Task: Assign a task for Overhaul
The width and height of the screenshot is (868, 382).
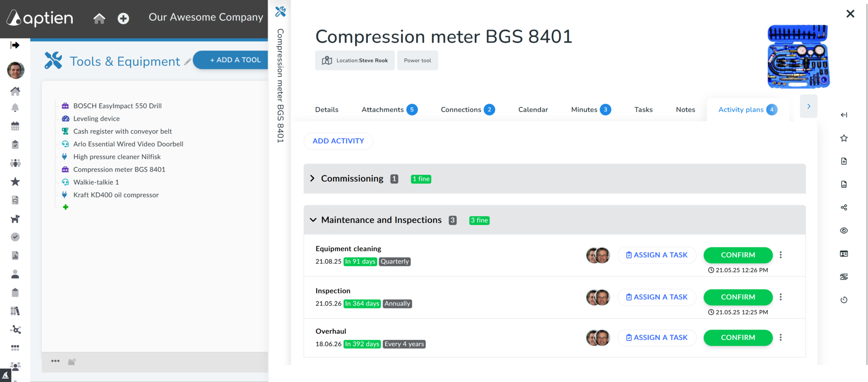Action: [656, 338]
